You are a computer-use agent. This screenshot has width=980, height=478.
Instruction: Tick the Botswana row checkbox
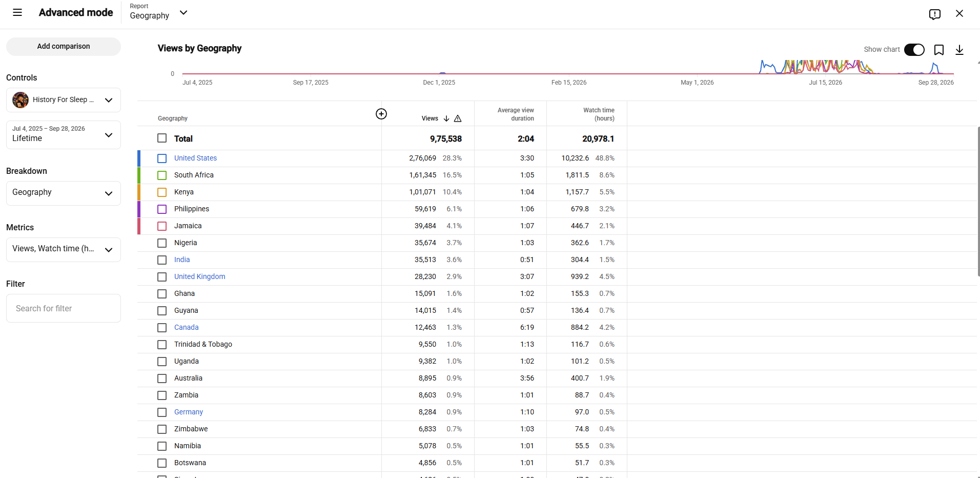(x=162, y=463)
